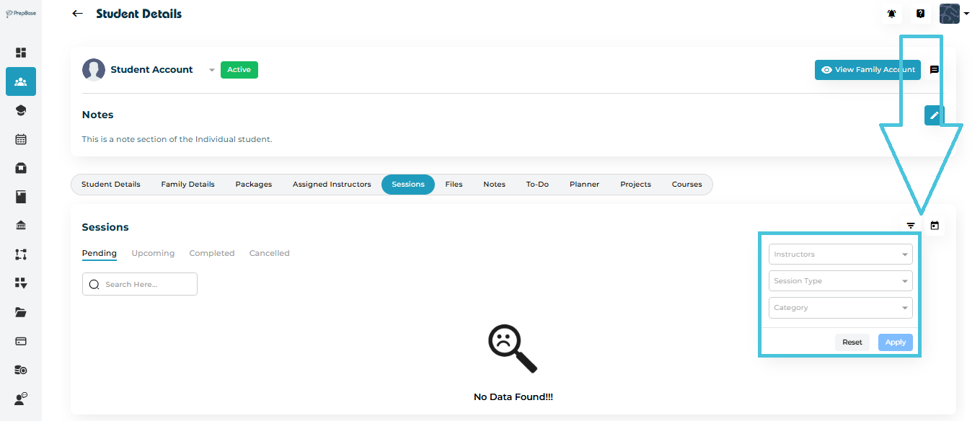This screenshot has width=980, height=421.
Task: Click the View Family Account button
Action: pyautogui.click(x=868, y=70)
